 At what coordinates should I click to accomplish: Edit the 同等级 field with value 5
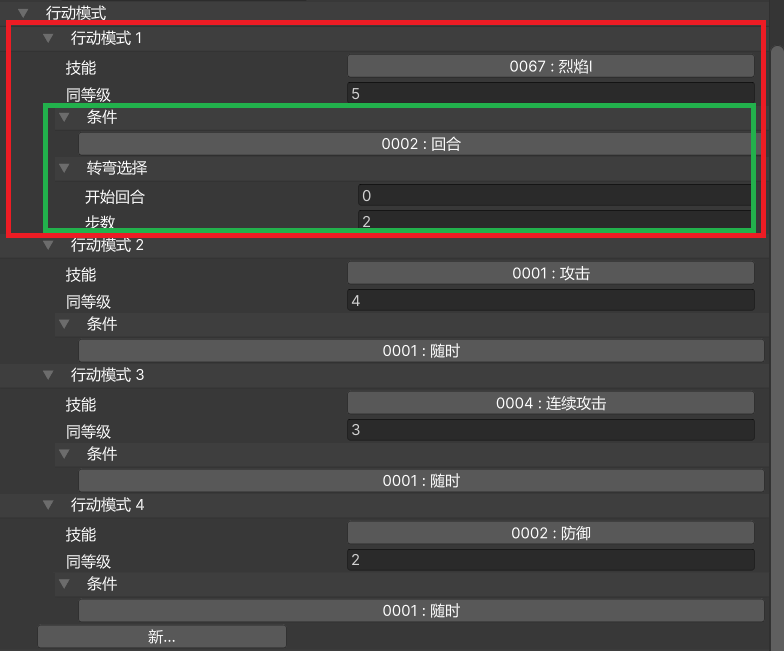pos(550,93)
